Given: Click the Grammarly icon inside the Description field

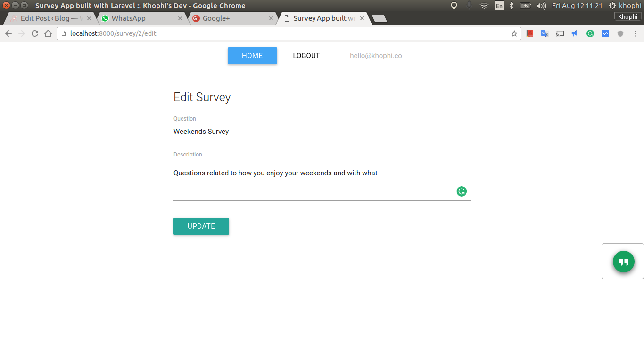Looking at the screenshot, I should tap(461, 191).
